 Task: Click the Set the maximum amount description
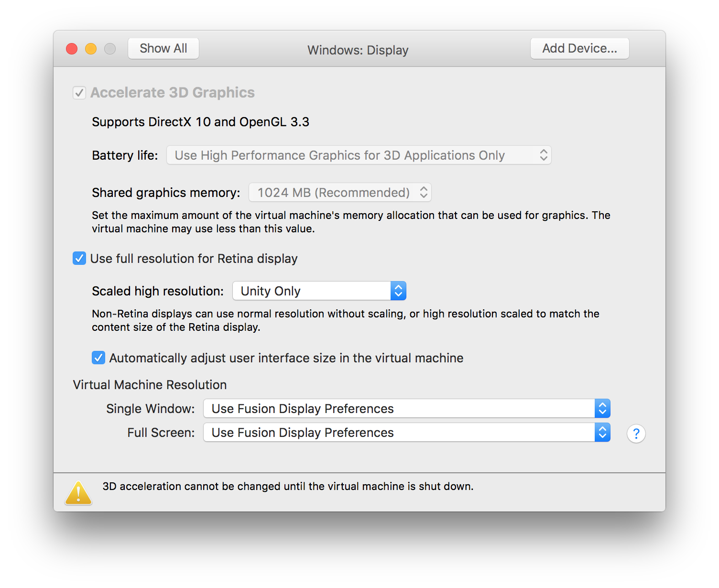tap(351, 222)
